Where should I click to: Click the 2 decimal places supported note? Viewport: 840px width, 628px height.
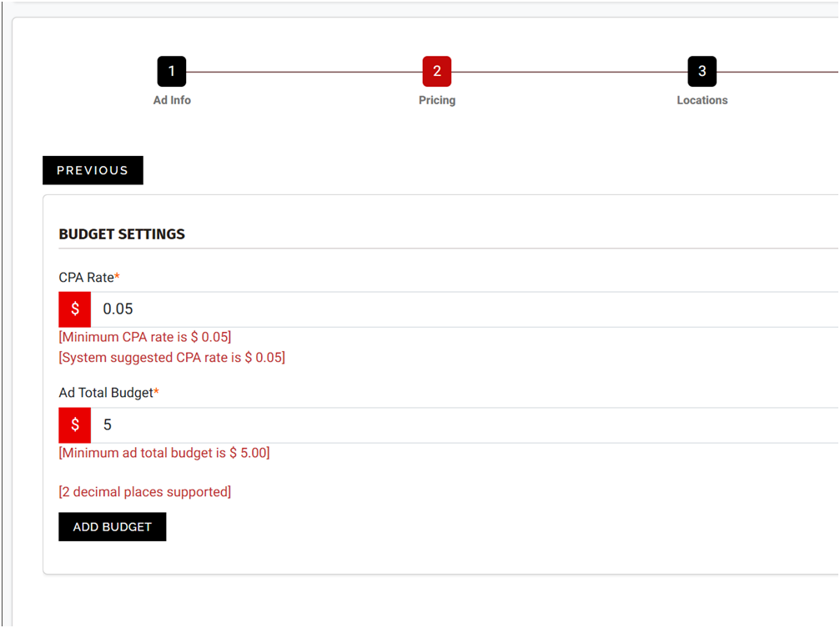(145, 492)
